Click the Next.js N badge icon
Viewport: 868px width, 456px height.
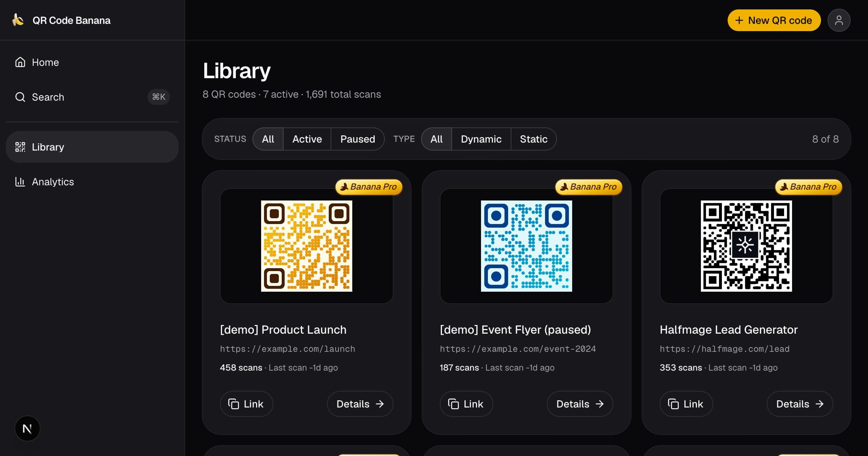point(27,428)
